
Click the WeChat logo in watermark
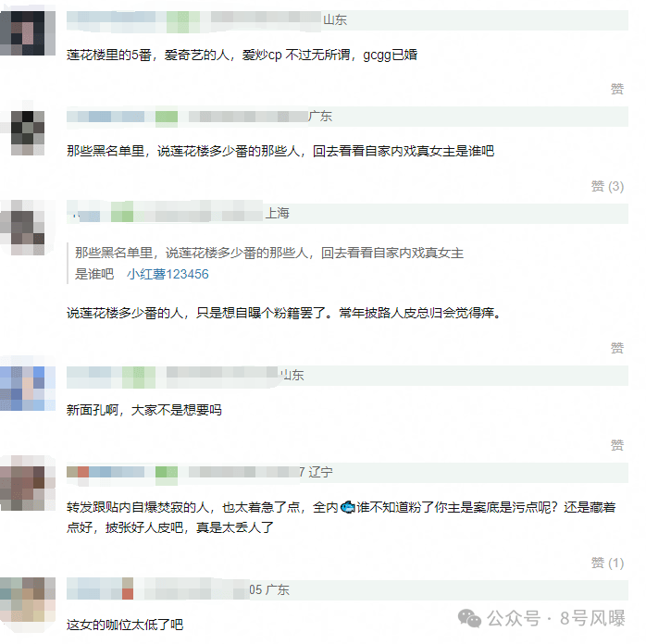point(469,618)
